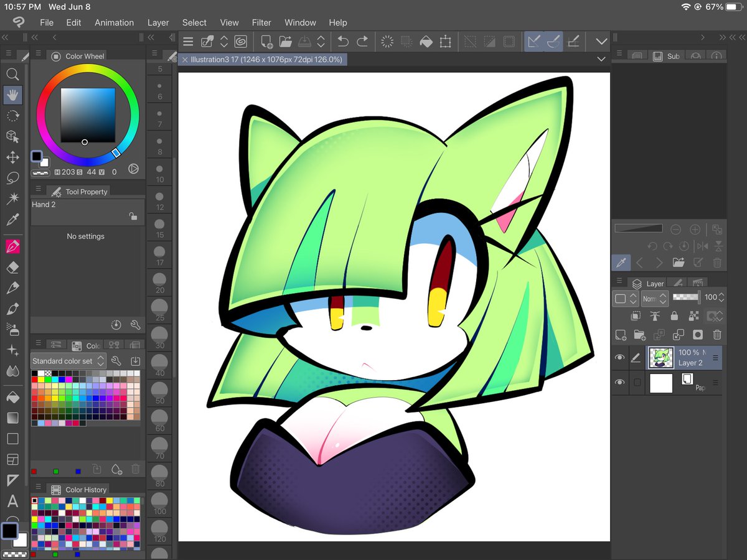This screenshot has height=560, width=747.
Task: Select the Eyedropper tool in left toolbar
Action: point(12,219)
